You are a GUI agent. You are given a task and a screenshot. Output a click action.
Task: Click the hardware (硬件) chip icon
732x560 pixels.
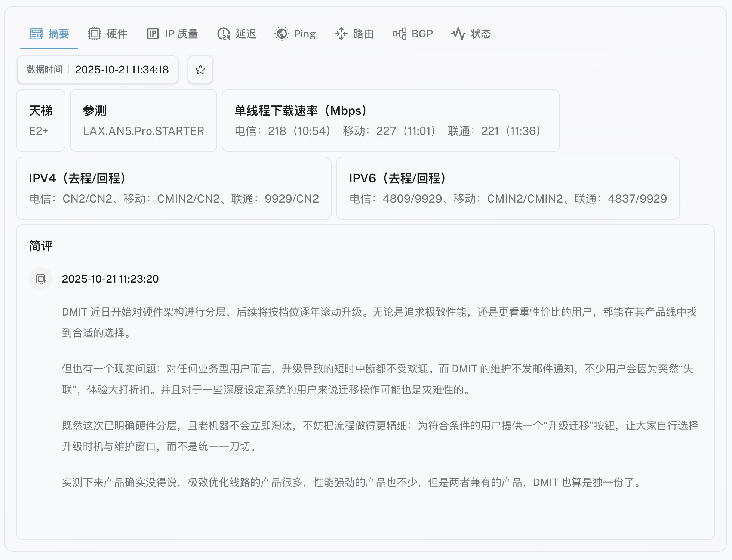[x=95, y=34]
